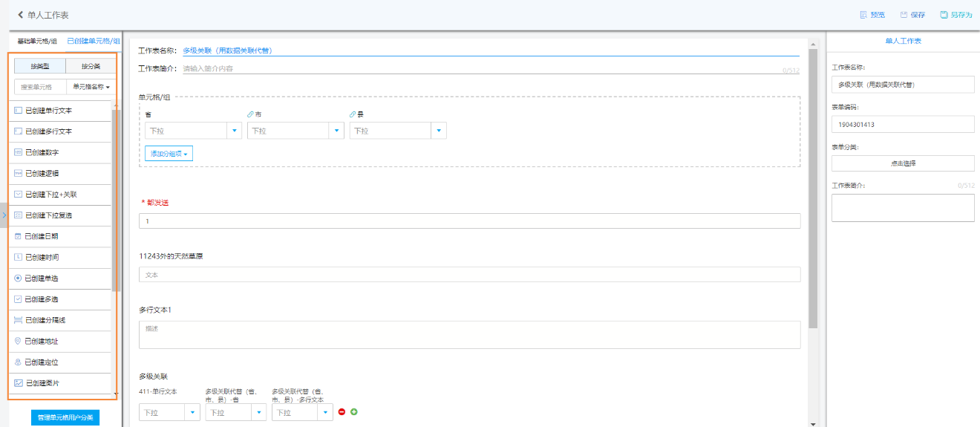Click the left cell list scrollbar
This screenshot has width=980, height=427.
(115, 201)
